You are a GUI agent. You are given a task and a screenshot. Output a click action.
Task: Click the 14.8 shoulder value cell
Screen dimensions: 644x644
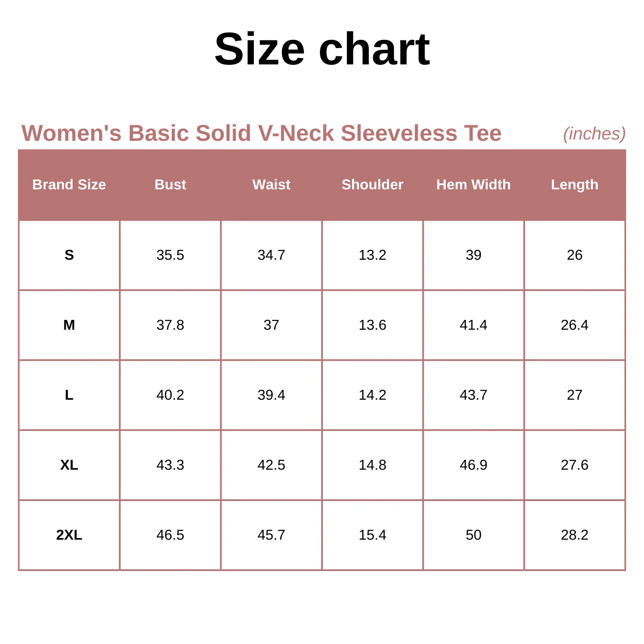point(373,465)
